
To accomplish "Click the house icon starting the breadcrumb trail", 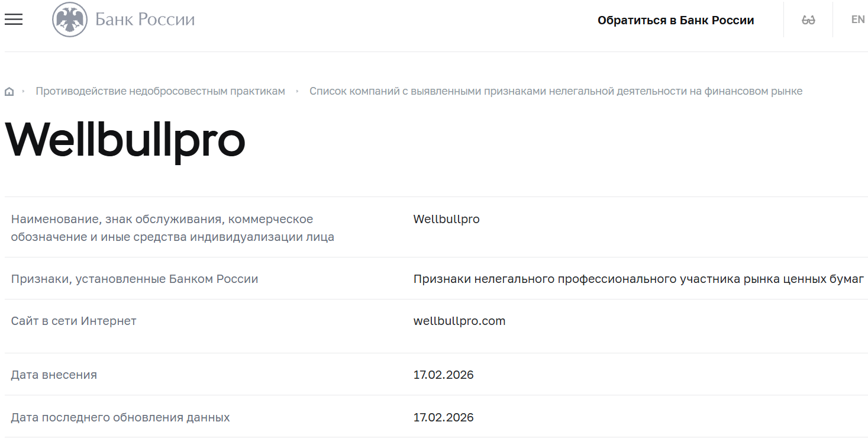I will [x=9, y=91].
